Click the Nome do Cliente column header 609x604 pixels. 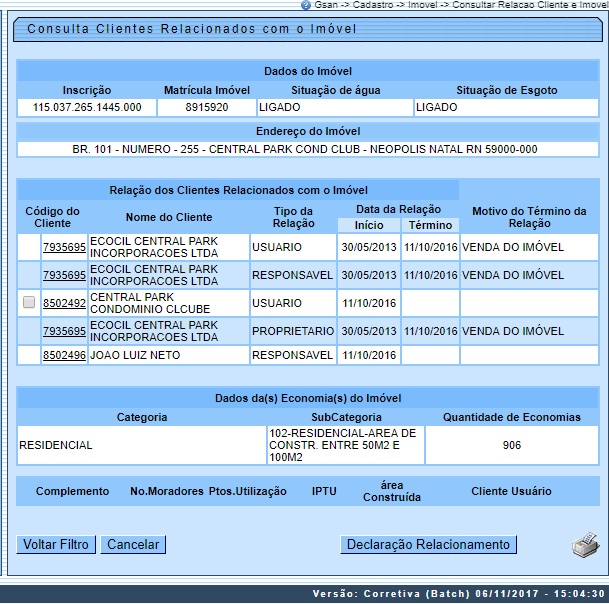169,217
